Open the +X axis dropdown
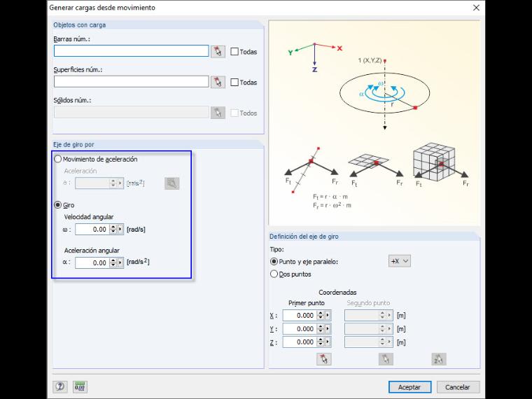This screenshot has width=532, height=399. [x=399, y=261]
